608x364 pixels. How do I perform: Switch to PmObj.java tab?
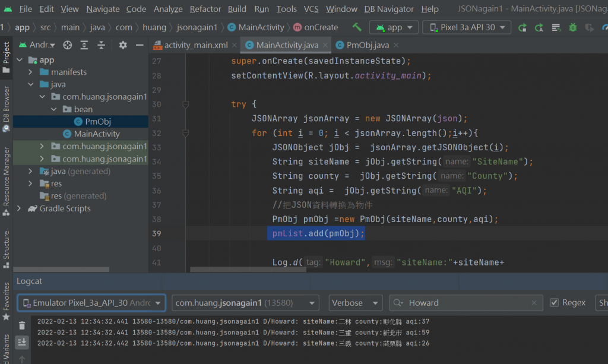pyautogui.click(x=368, y=45)
